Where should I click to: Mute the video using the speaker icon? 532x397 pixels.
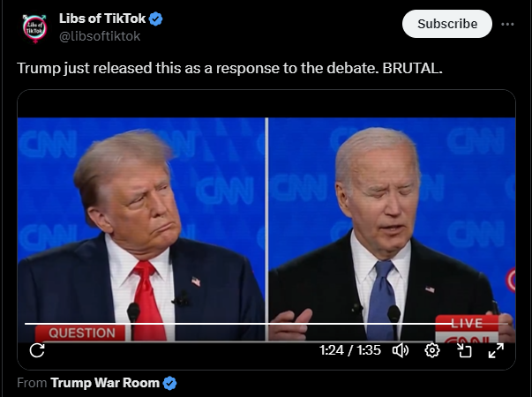tap(401, 350)
